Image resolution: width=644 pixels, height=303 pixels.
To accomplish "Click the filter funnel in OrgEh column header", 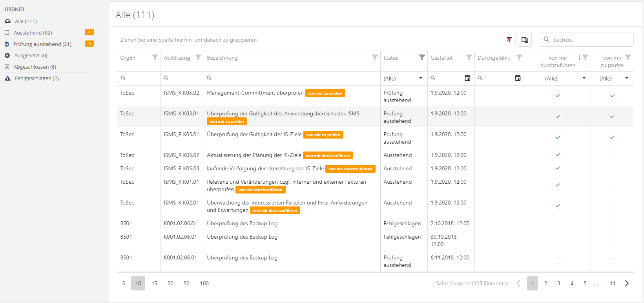I will click(x=155, y=58).
